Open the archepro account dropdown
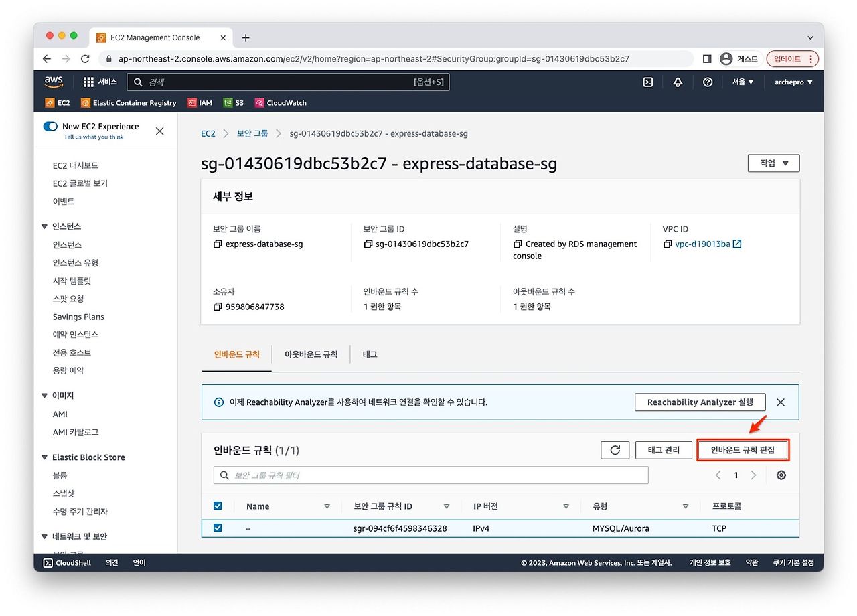Screen dimensions: 857x616 [793, 82]
